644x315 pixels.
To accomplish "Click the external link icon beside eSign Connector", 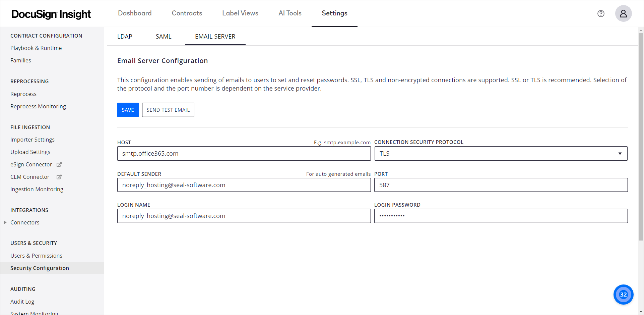I will (x=59, y=164).
